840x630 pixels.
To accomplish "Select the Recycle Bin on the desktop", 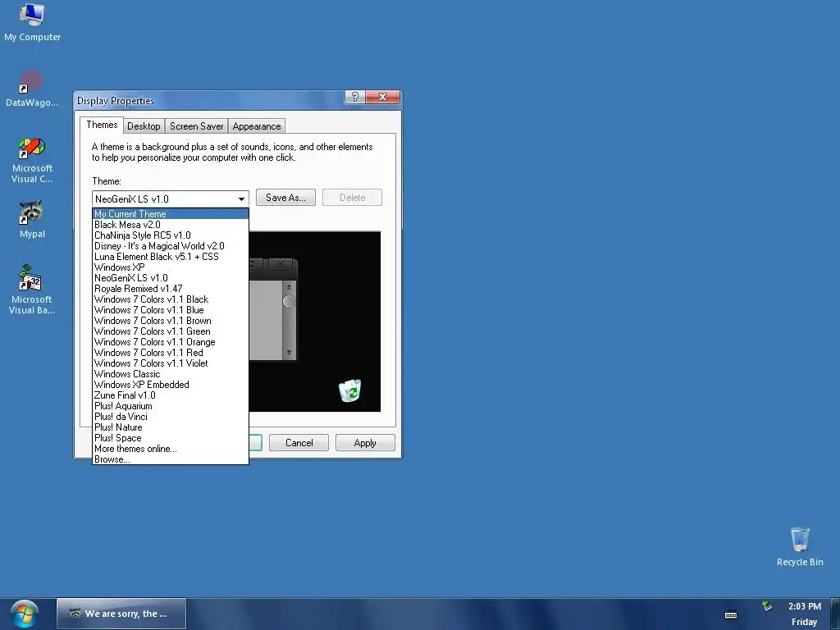I will tap(800, 546).
